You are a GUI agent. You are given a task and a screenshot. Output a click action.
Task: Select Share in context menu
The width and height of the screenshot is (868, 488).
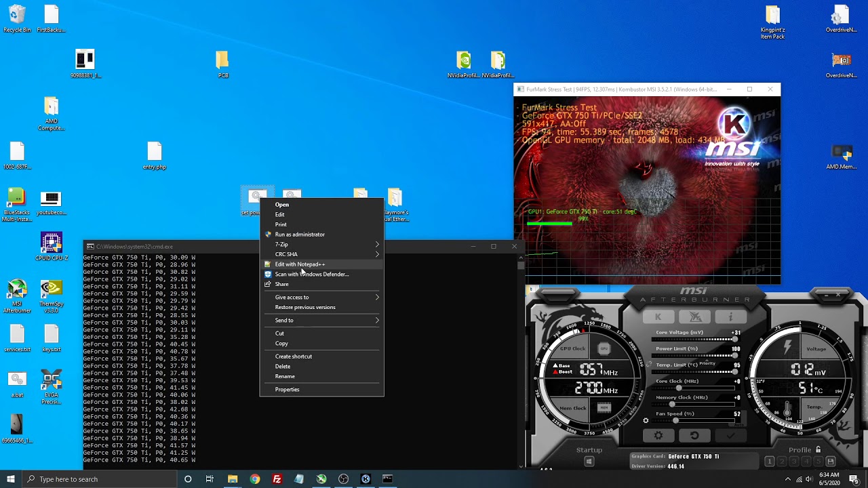point(322,284)
